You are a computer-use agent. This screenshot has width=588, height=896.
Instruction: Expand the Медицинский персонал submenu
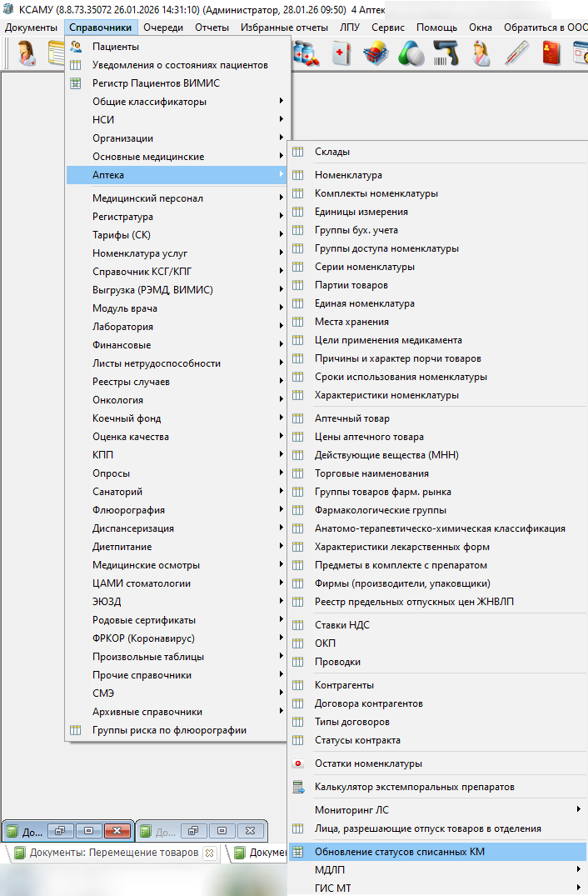click(x=147, y=198)
